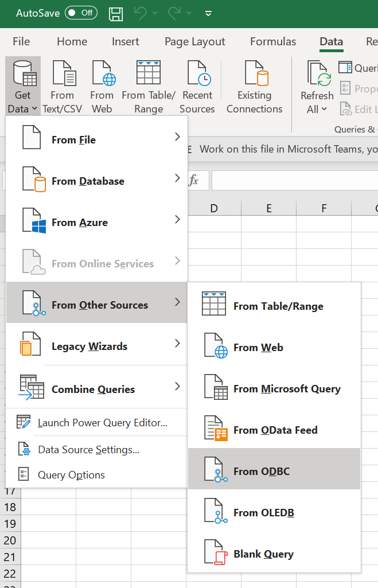Select the column E header
The image size is (378, 588).
269,208
